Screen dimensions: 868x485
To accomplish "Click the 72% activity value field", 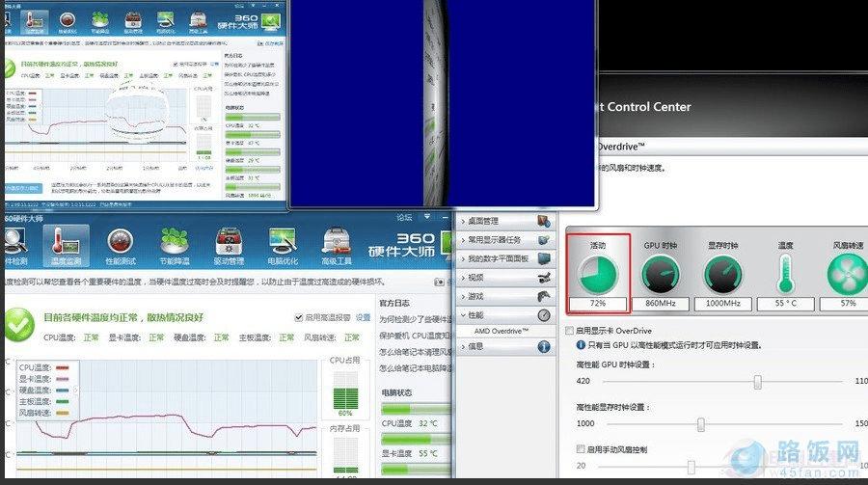I will 598,304.
